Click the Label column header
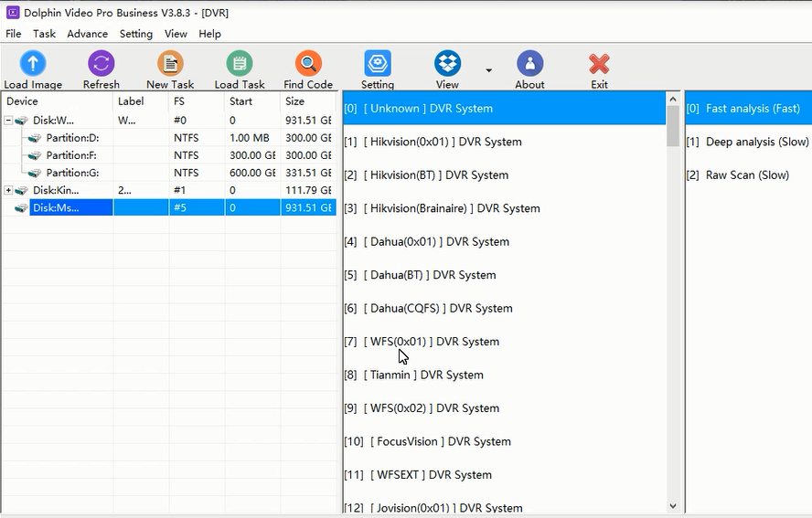 coord(141,101)
